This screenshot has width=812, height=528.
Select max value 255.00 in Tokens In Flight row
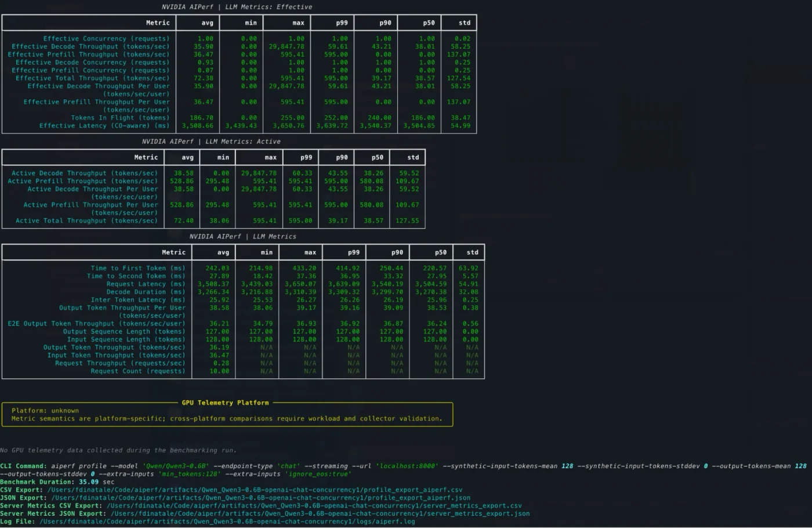tap(292, 118)
